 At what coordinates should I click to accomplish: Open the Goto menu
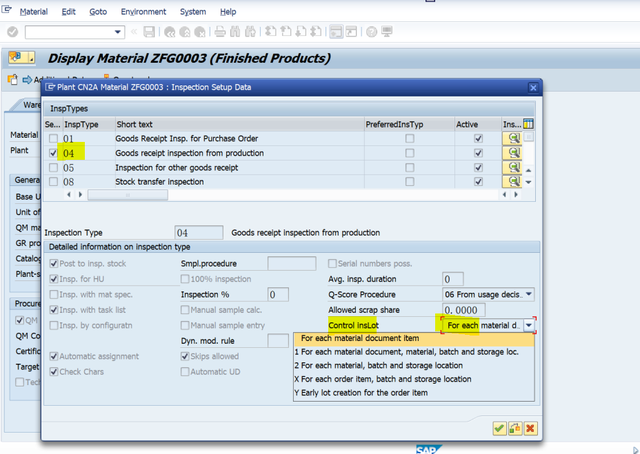[98, 12]
